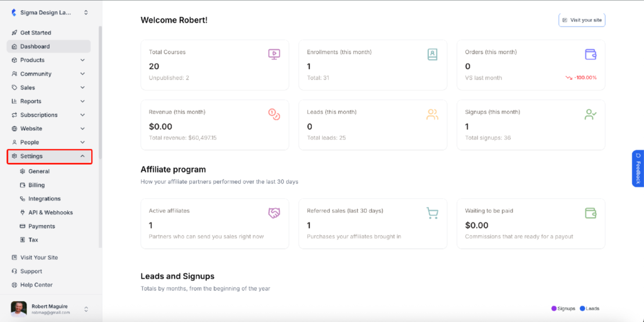Click the Get Started rocket icon
This screenshot has height=322, width=644.
tap(15, 33)
